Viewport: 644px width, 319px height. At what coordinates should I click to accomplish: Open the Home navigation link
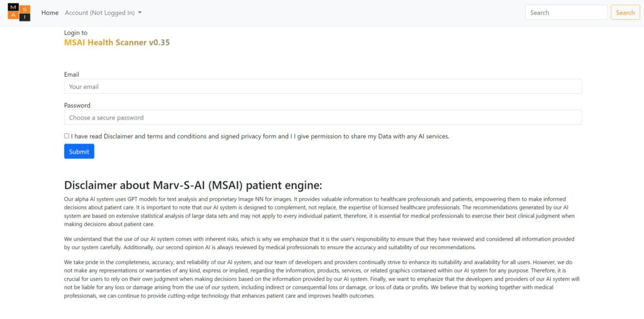pyautogui.click(x=50, y=13)
